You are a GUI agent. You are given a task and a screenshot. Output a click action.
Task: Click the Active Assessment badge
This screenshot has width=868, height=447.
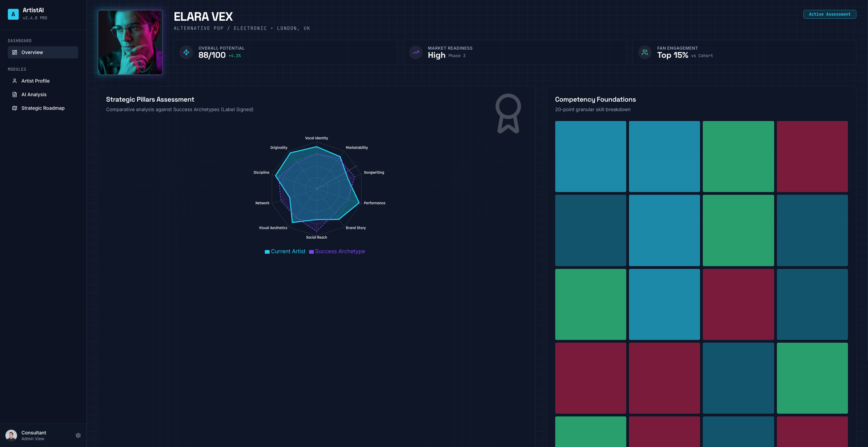click(x=830, y=14)
